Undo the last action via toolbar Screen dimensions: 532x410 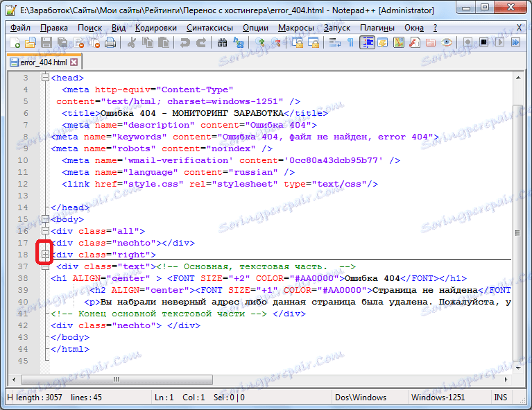pos(185,43)
